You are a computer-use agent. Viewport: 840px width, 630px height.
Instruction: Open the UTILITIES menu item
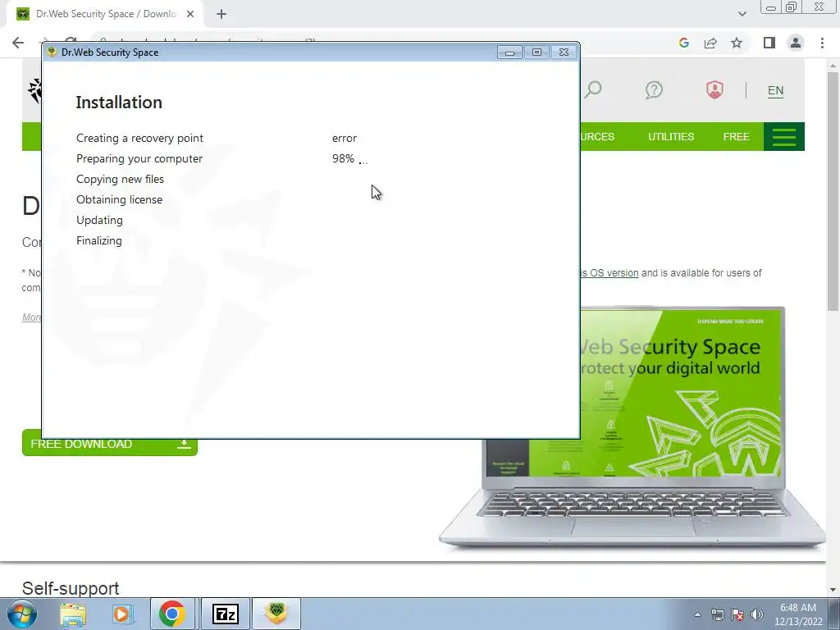pos(671,137)
